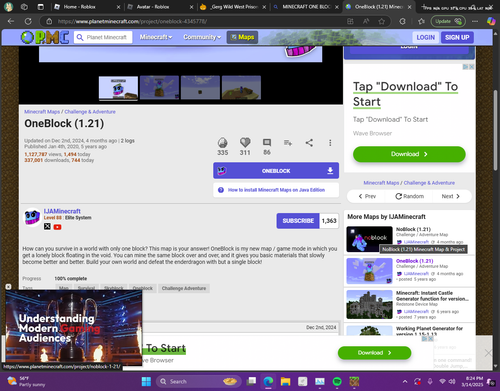The width and height of the screenshot is (500, 391).
Task: Click green Download button in side ad
Action: [x=409, y=154]
